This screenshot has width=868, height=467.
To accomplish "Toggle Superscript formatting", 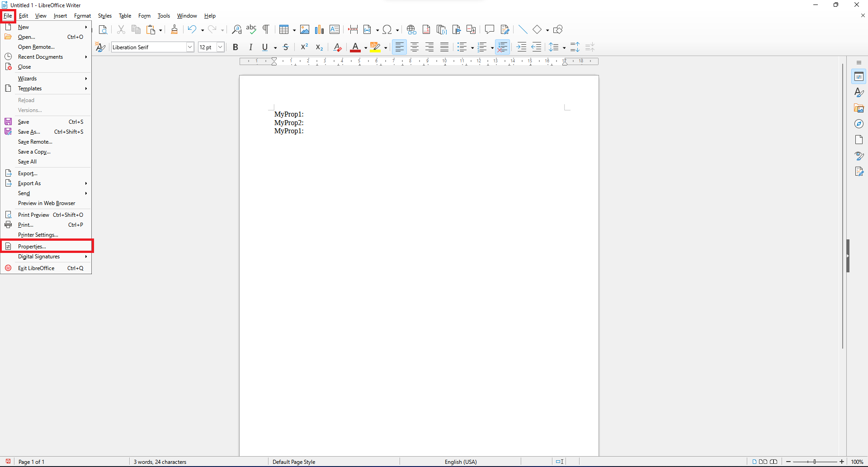I will click(x=305, y=47).
